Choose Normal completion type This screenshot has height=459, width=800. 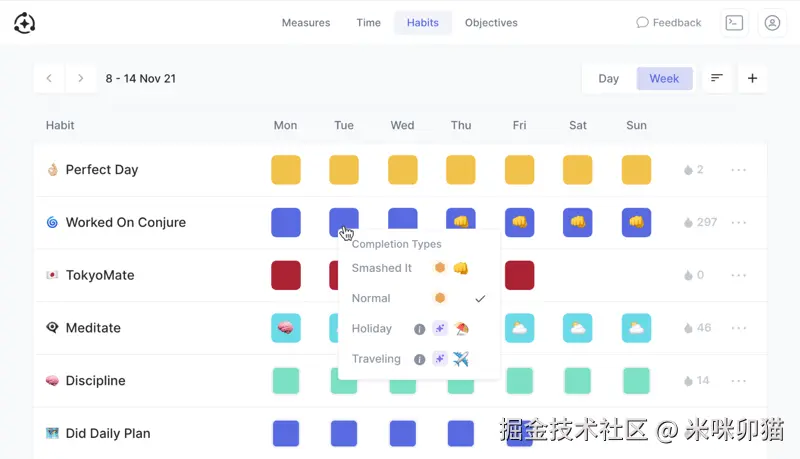pos(419,298)
